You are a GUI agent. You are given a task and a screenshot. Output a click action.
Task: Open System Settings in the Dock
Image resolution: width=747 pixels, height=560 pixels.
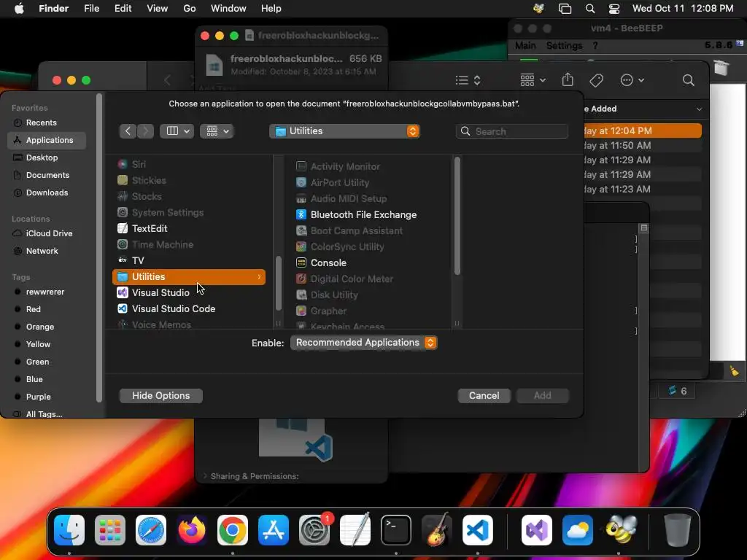coord(314,530)
